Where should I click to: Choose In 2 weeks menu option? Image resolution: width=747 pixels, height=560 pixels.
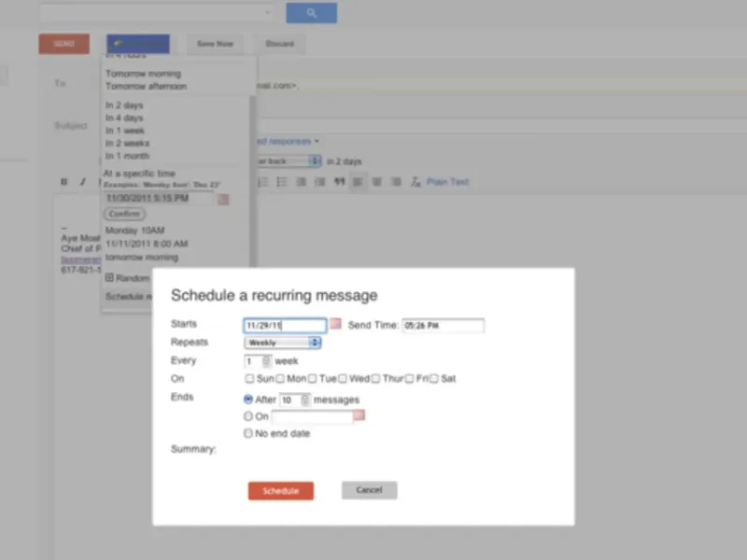pos(127,143)
